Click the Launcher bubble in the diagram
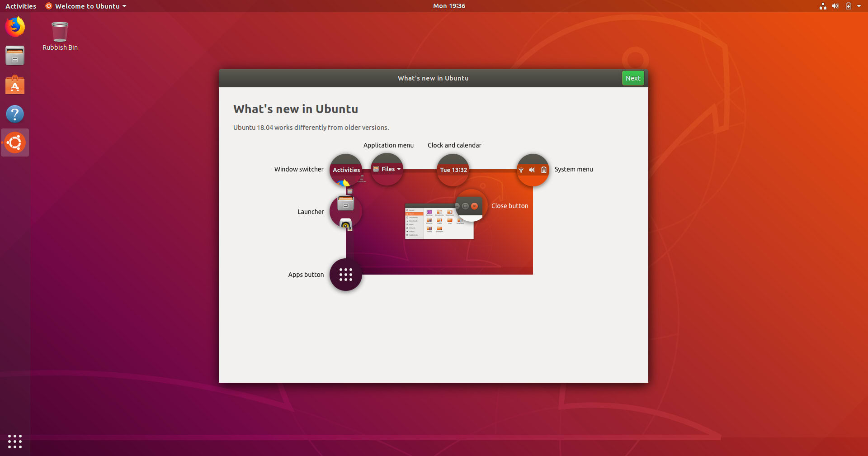This screenshot has height=456, width=868. pos(346,211)
